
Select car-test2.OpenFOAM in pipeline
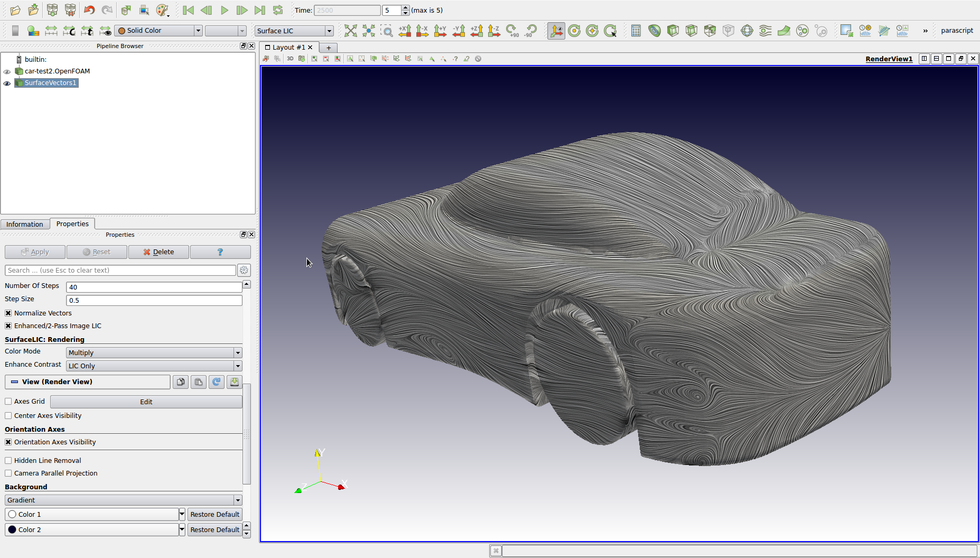[57, 71]
